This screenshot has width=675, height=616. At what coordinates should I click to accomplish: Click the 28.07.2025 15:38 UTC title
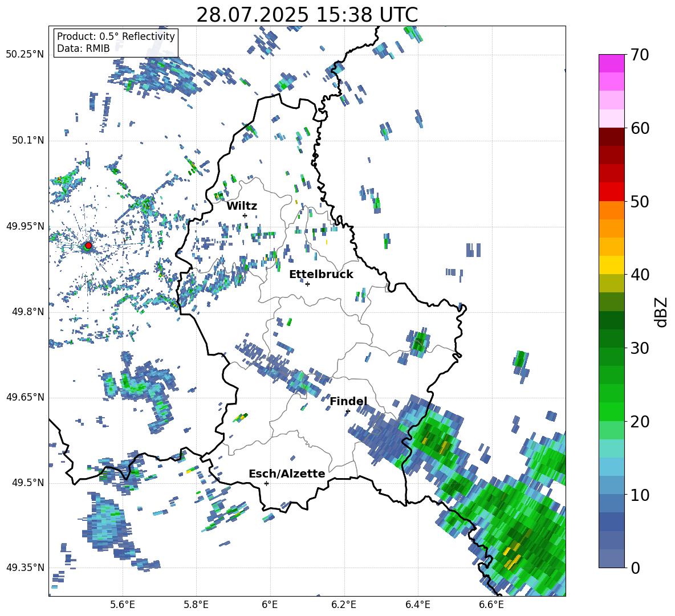(307, 15)
